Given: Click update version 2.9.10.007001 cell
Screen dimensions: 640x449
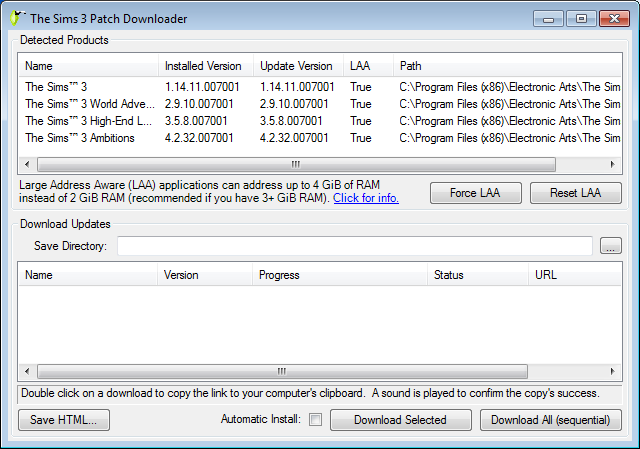Looking at the screenshot, I should [x=294, y=104].
